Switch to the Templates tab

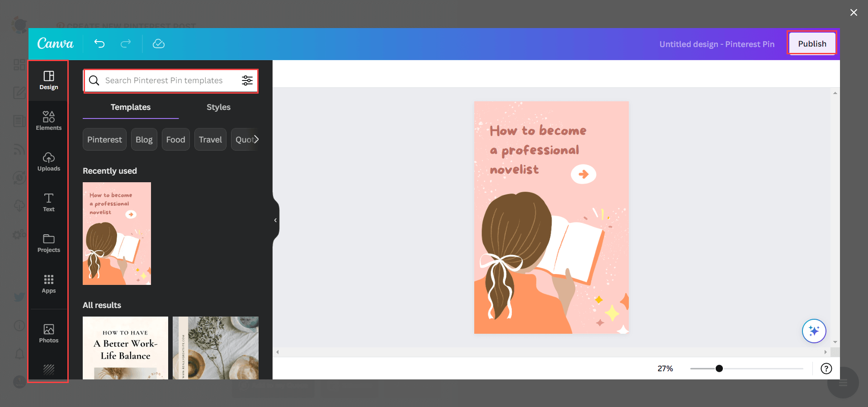(130, 107)
